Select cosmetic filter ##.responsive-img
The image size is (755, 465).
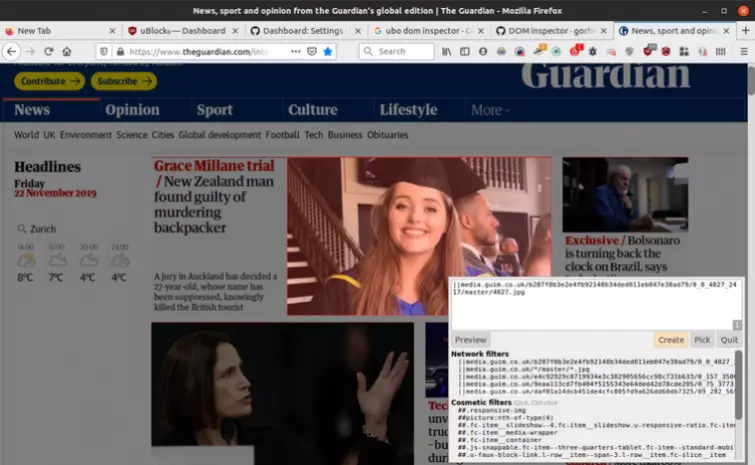coord(491,410)
